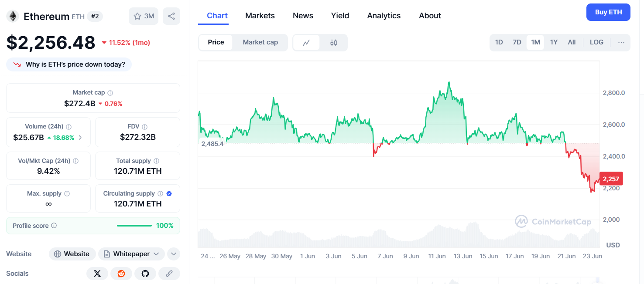This screenshot has width=644, height=284.
Task: Expand Volume (24h) details arrow
Action: click(80, 138)
